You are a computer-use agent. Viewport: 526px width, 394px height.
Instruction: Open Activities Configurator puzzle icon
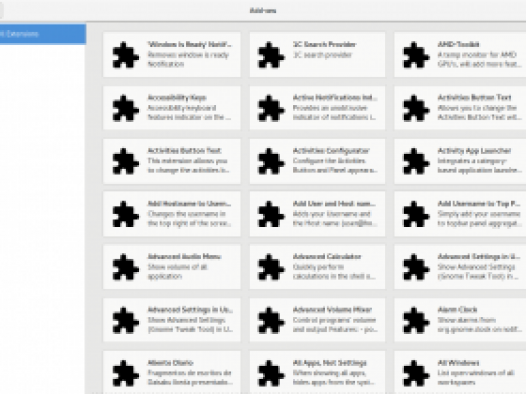pyautogui.click(x=270, y=161)
